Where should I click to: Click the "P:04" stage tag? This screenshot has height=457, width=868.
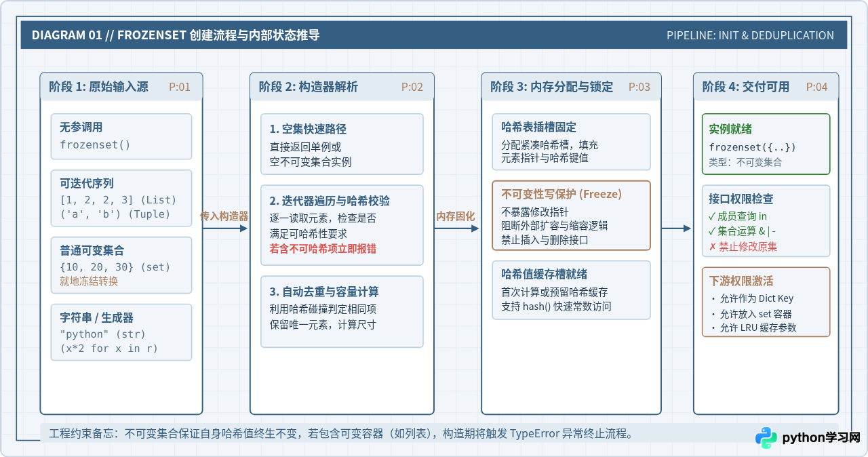click(x=817, y=87)
